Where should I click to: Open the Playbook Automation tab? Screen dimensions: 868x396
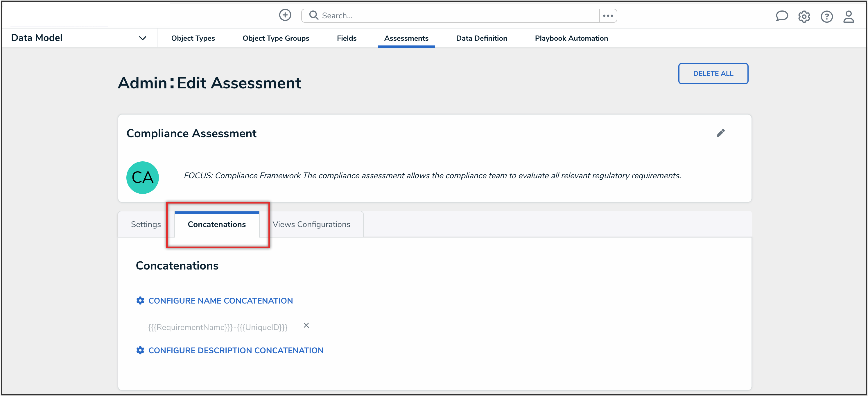point(571,38)
